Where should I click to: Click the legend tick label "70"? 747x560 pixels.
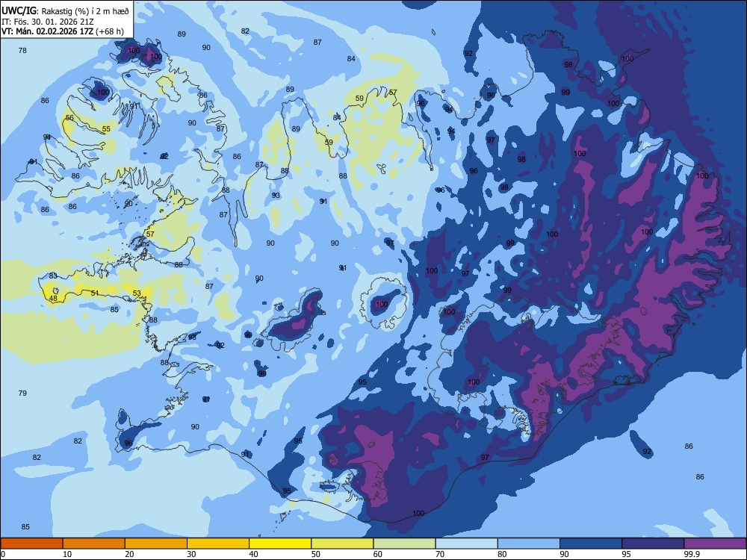tap(440, 554)
